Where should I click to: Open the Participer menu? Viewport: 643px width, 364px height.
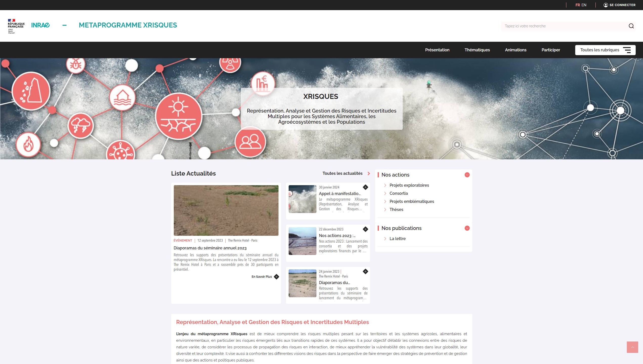pyautogui.click(x=551, y=50)
